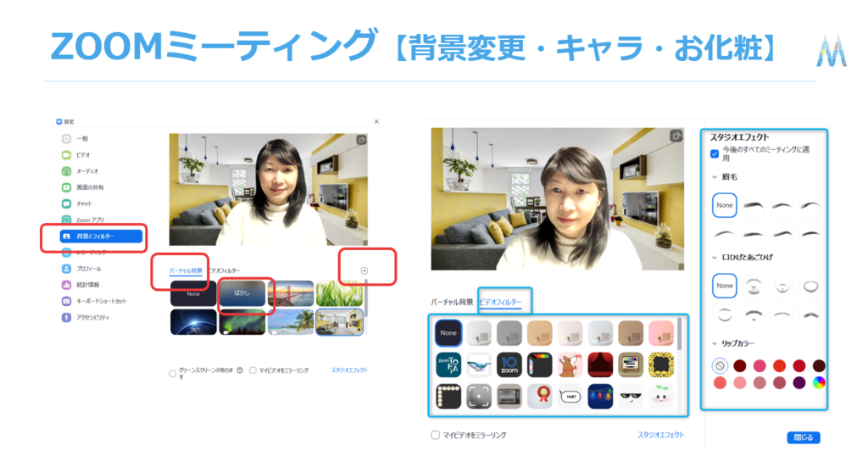868x462 pixels.
Task: Apply the retro TV color bars filter
Action: 631,365
